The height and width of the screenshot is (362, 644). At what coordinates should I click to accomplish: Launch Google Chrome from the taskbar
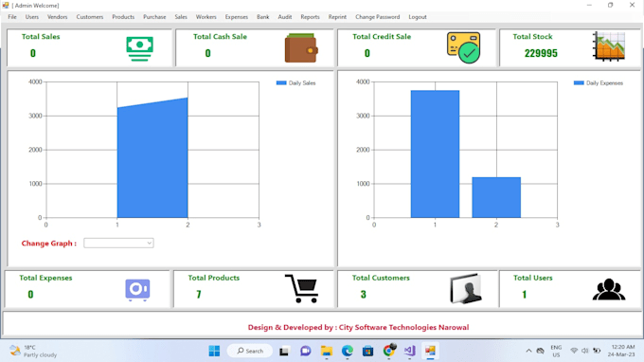[x=389, y=351]
